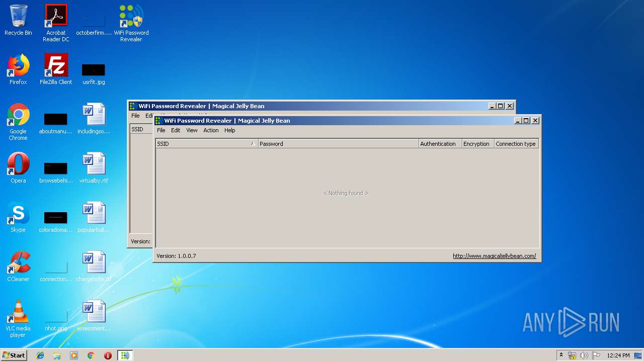
Task: Click the Version 1.0.0.7 status text
Action: [x=176, y=256]
